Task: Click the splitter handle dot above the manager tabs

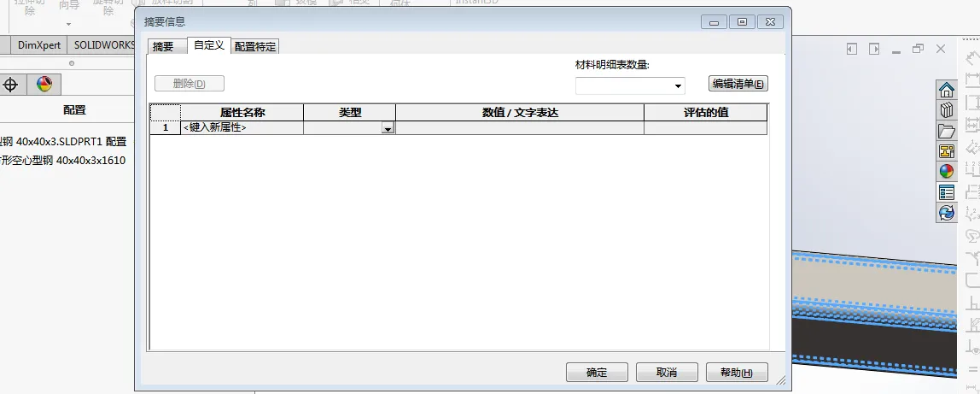Action: [x=71, y=63]
